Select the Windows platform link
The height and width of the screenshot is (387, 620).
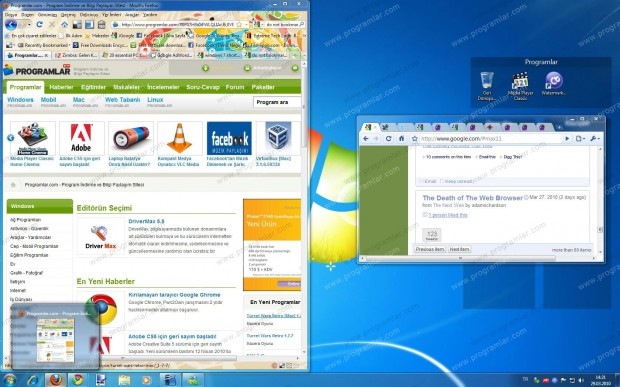pyautogui.click(x=20, y=100)
